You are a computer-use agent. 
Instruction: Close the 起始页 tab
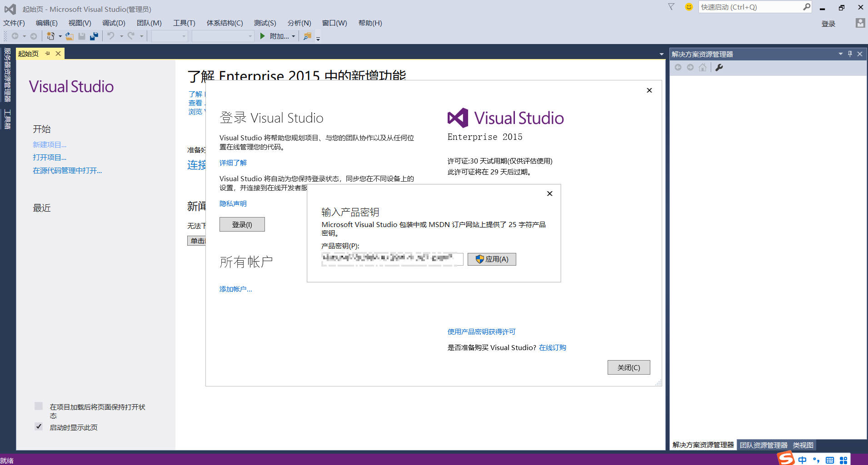[x=58, y=54]
